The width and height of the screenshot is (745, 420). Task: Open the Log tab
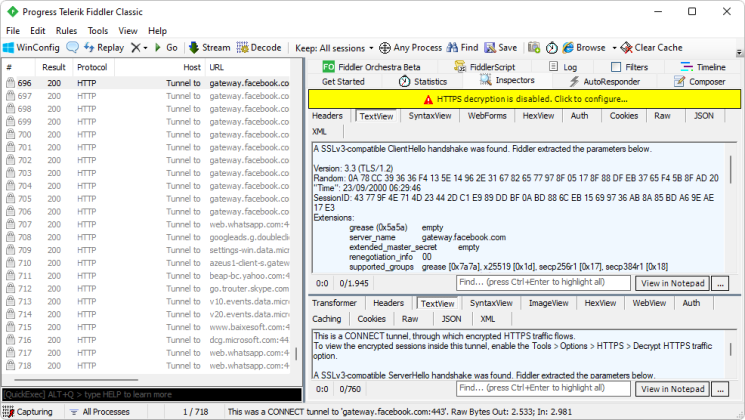click(x=563, y=67)
